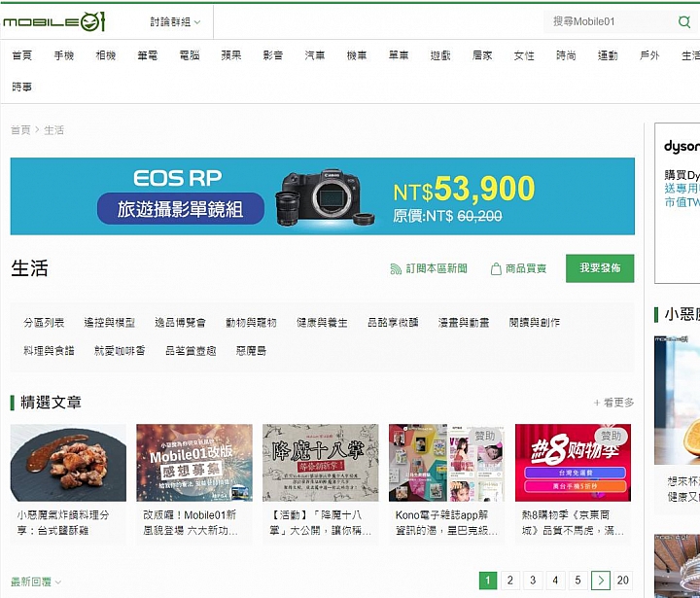Image resolution: width=700 pixels, height=598 pixels.
Task: Select 居家 in the navigation bar
Action: 482,55
